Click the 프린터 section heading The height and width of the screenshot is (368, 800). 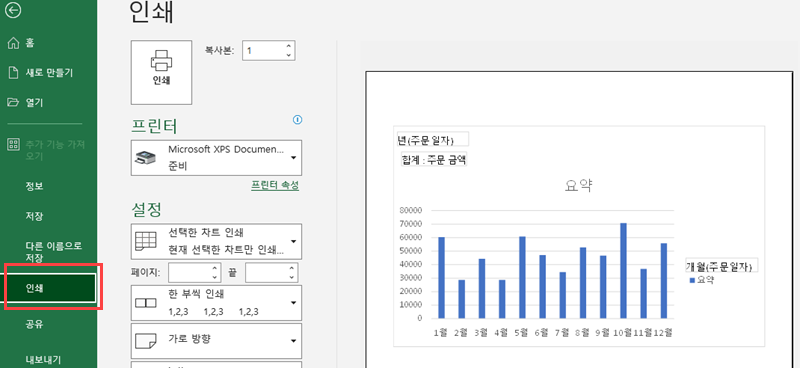pos(155,126)
